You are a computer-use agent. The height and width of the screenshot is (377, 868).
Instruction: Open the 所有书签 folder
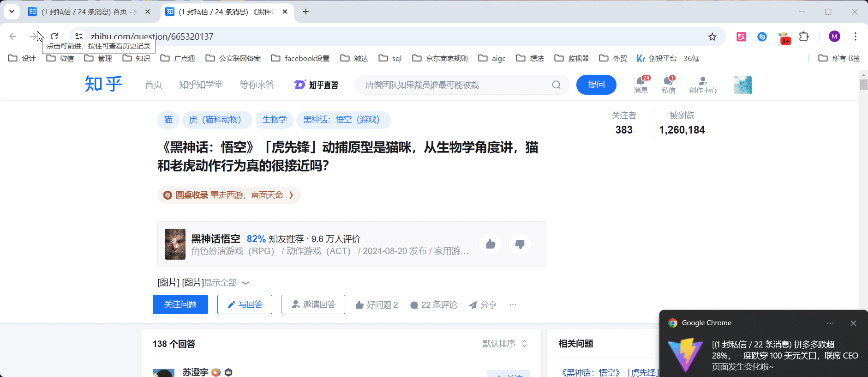click(839, 58)
